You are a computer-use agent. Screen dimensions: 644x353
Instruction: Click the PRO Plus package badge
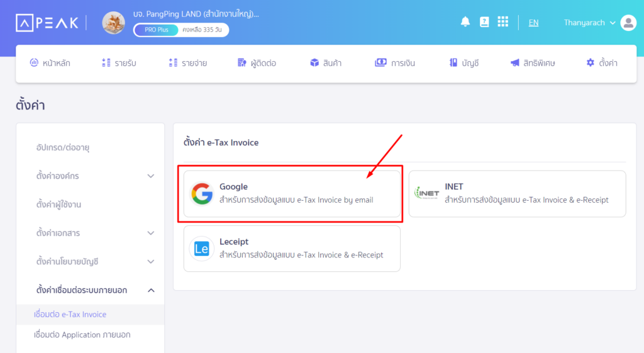coord(157,30)
